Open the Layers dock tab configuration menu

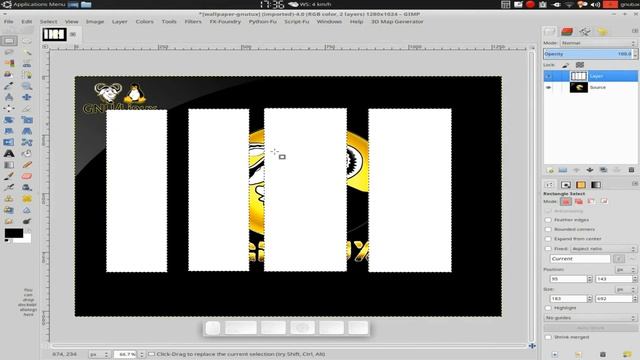[x=635, y=31]
